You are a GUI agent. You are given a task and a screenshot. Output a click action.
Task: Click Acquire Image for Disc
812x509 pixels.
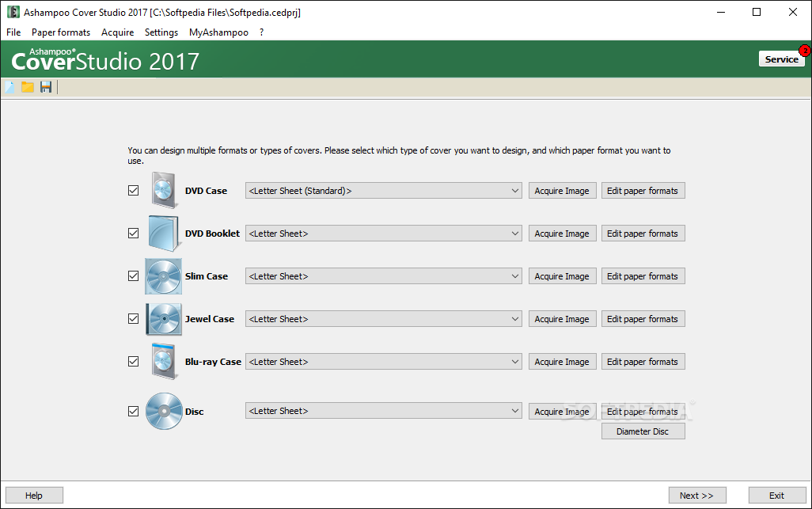click(x=562, y=411)
